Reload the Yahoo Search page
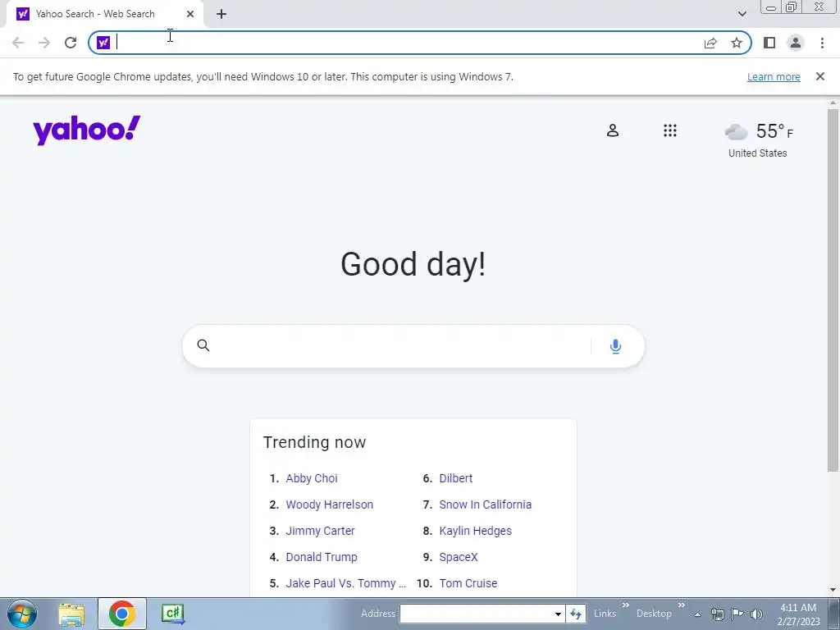The image size is (840, 630). point(71,43)
